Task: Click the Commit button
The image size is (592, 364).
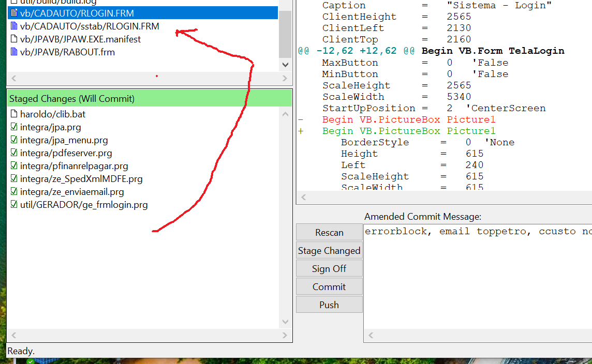Action: click(329, 286)
